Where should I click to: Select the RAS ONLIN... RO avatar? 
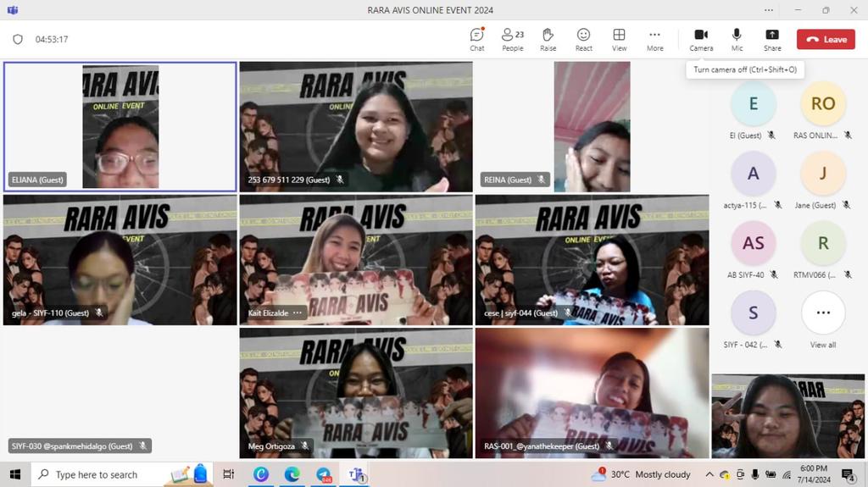pyautogui.click(x=823, y=103)
